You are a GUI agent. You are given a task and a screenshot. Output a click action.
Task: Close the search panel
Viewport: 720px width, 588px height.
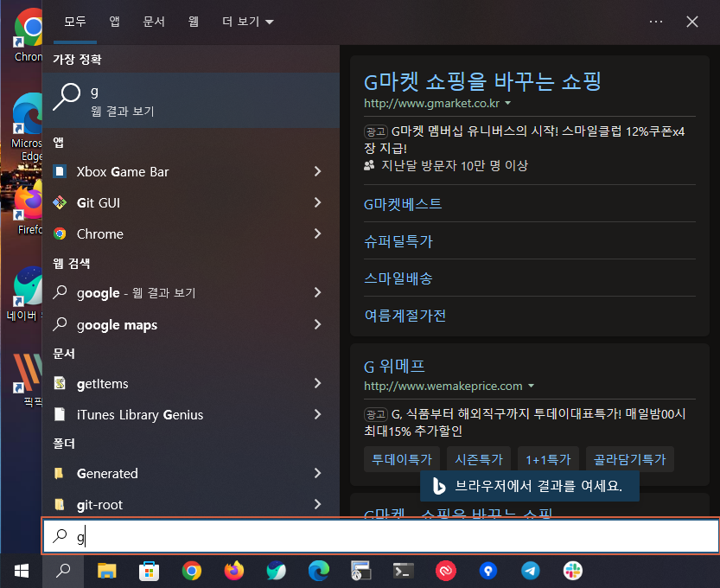pyautogui.click(x=692, y=22)
